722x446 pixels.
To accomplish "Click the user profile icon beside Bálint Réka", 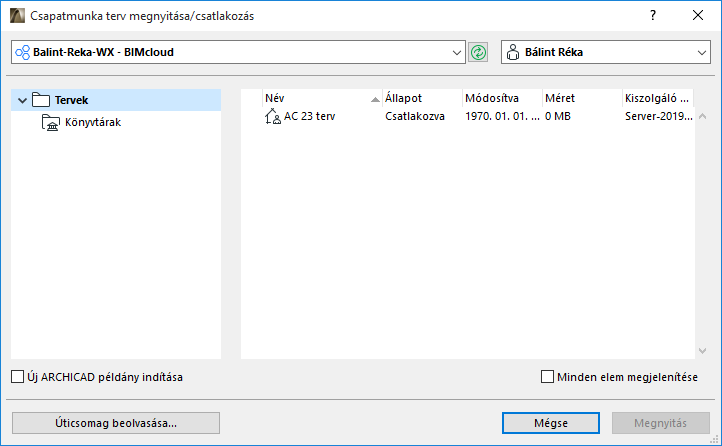I will click(512, 52).
